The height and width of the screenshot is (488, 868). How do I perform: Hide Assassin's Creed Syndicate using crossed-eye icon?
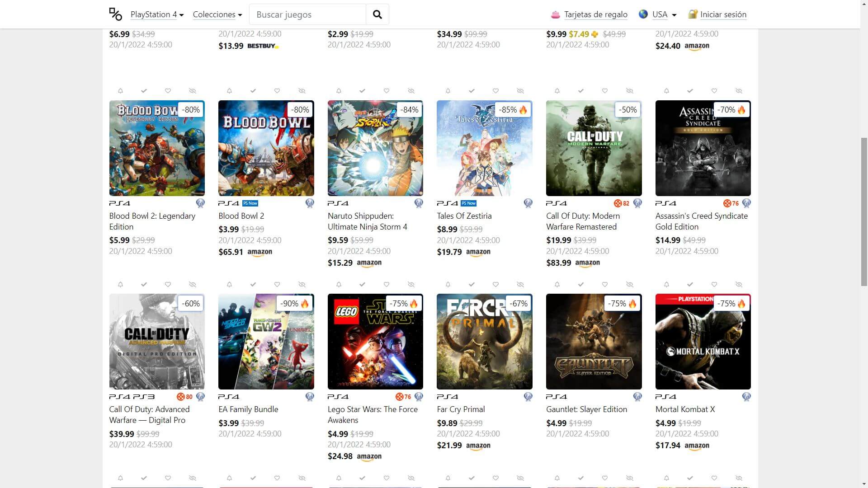(x=739, y=91)
